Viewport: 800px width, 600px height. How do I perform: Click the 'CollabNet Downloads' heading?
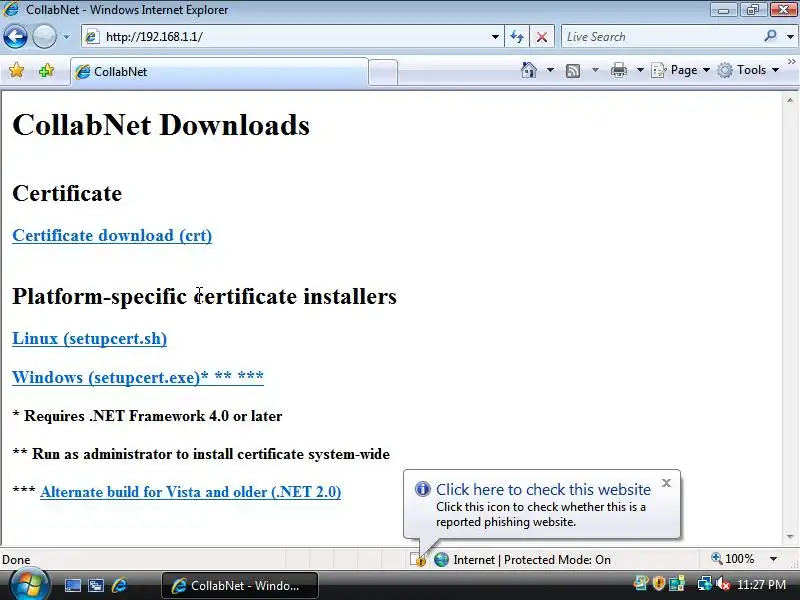point(161,125)
